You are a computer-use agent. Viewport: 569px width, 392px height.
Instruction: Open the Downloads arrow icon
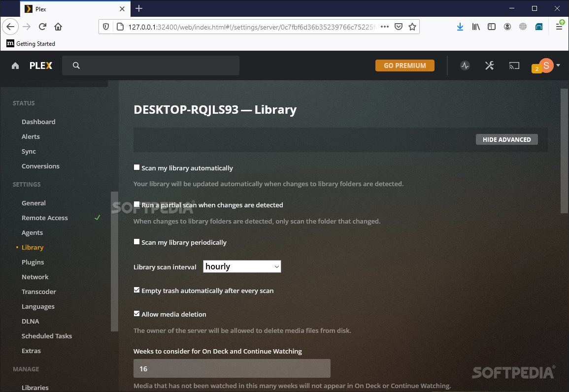pos(460,27)
